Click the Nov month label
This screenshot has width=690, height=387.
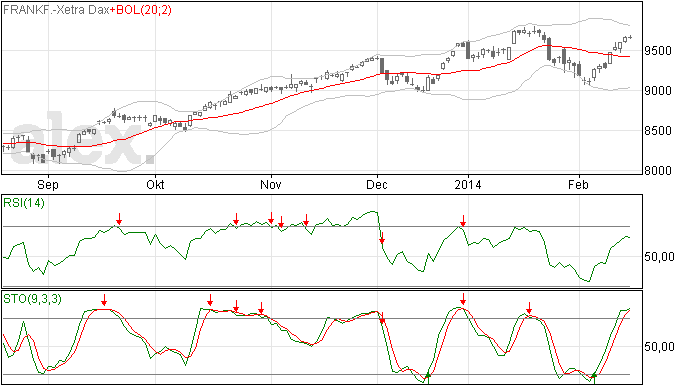tap(271, 184)
